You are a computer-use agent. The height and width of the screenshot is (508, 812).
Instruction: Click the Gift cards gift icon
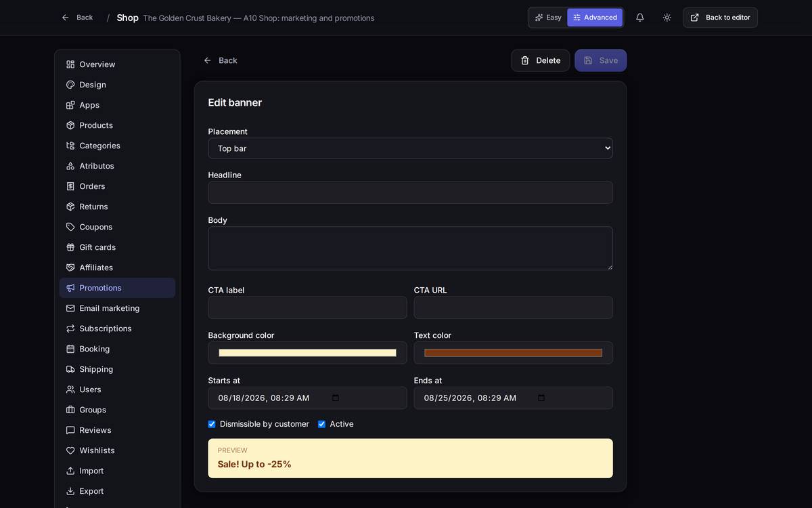[x=70, y=247]
